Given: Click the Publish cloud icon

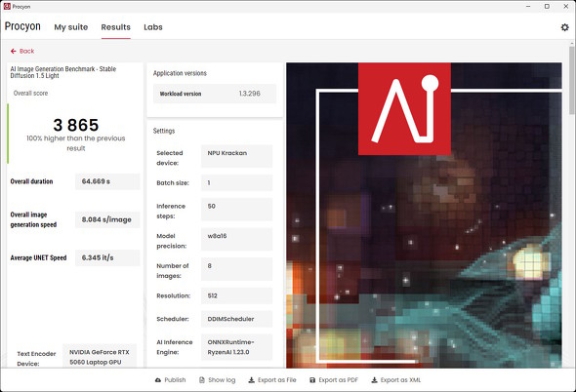Looking at the screenshot, I should 158,380.
